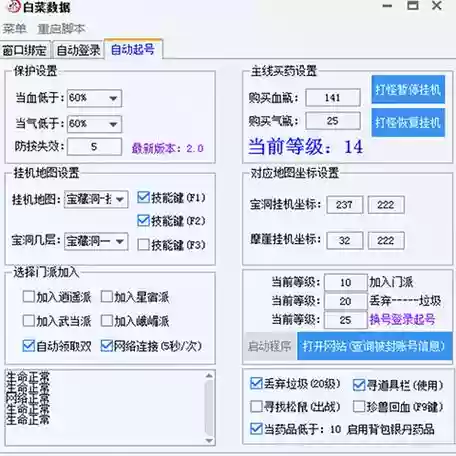Toggle 自动领取双 checkbox
This screenshot has height=456, width=456.
(x=29, y=346)
